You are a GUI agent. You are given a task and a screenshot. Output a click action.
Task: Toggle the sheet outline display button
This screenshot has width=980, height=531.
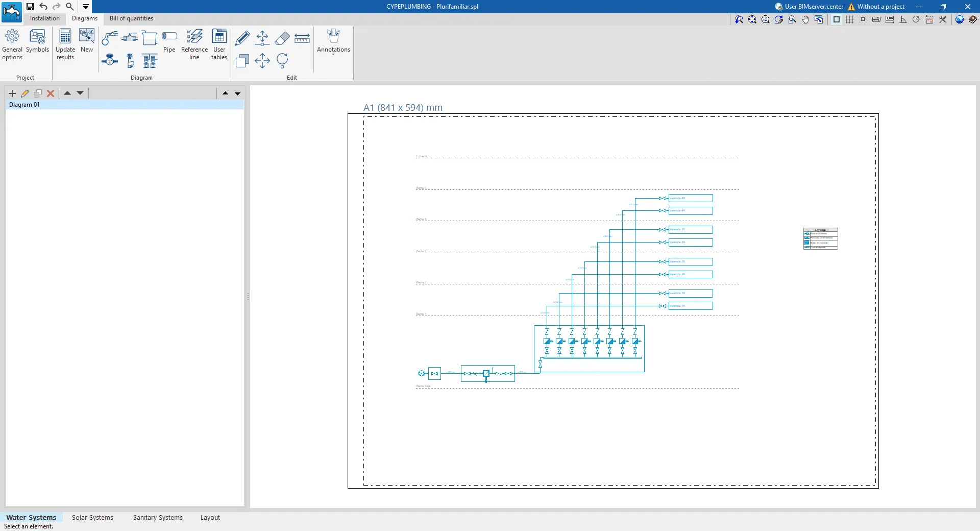coord(837,20)
